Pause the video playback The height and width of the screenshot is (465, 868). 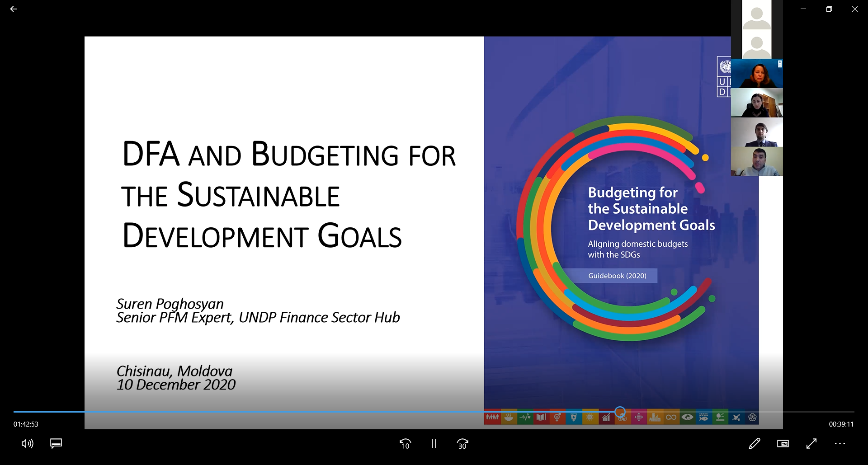coord(434,444)
